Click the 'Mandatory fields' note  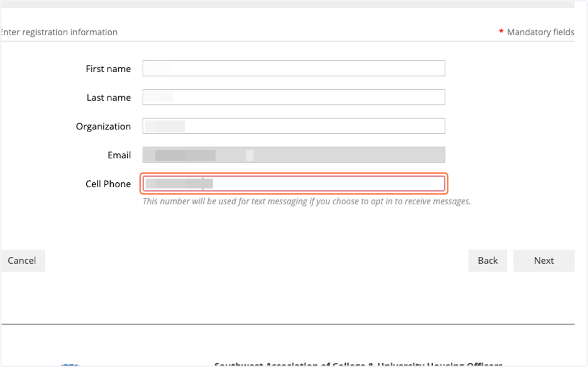pos(537,32)
